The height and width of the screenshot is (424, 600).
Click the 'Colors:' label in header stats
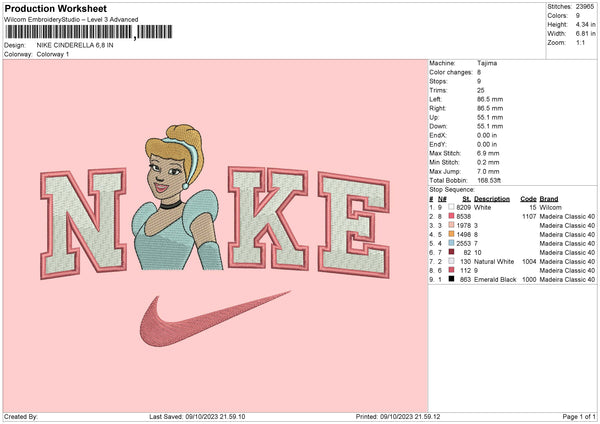[x=557, y=16]
